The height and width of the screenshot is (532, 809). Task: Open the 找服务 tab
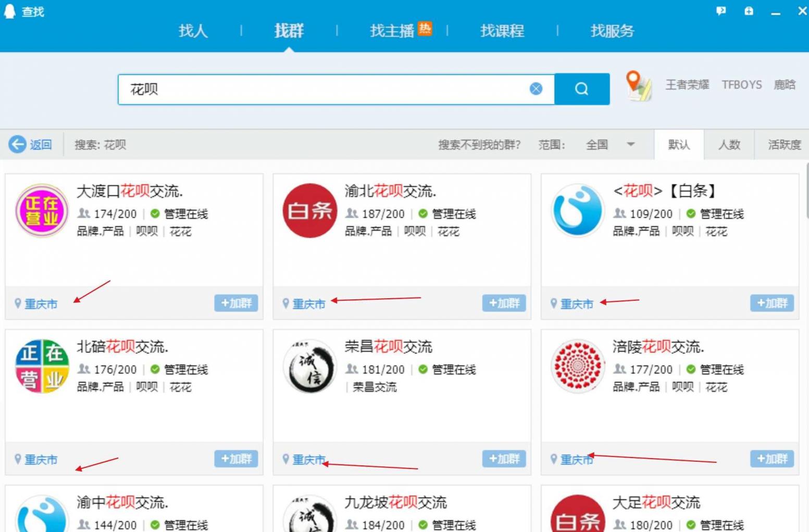(612, 31)
